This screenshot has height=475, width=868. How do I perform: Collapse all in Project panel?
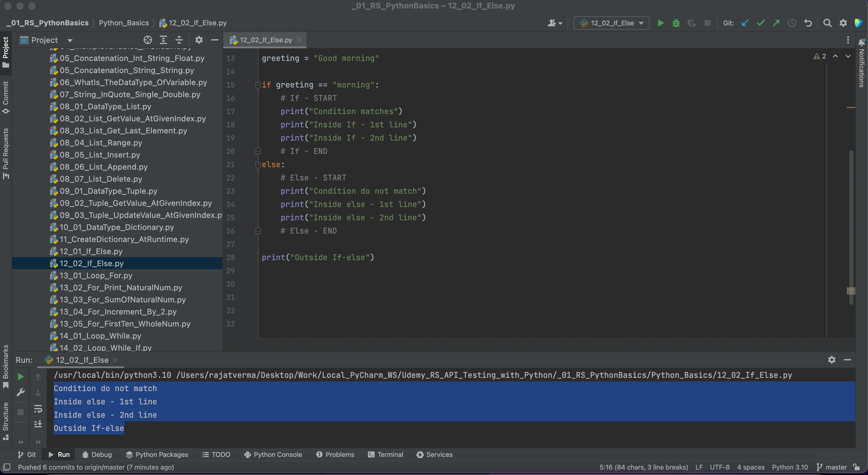point(179,40)
